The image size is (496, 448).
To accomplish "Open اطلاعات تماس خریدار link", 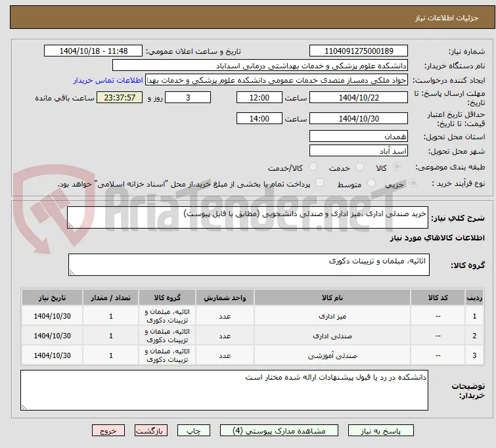I will point(108,80).
